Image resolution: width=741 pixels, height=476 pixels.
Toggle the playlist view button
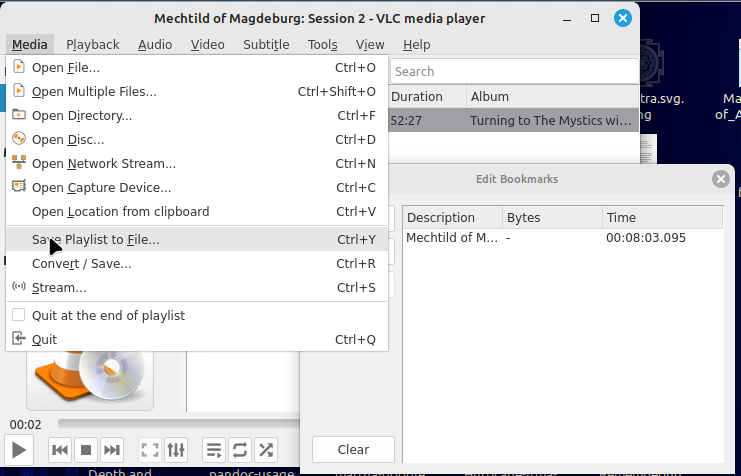(x=214, y=450)
